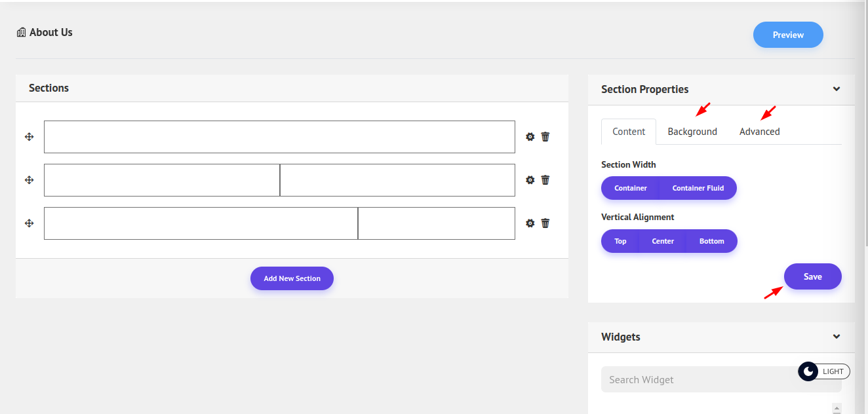868x414 pixels.
Task: Open the Advanced tab
Action: (759, 132)
